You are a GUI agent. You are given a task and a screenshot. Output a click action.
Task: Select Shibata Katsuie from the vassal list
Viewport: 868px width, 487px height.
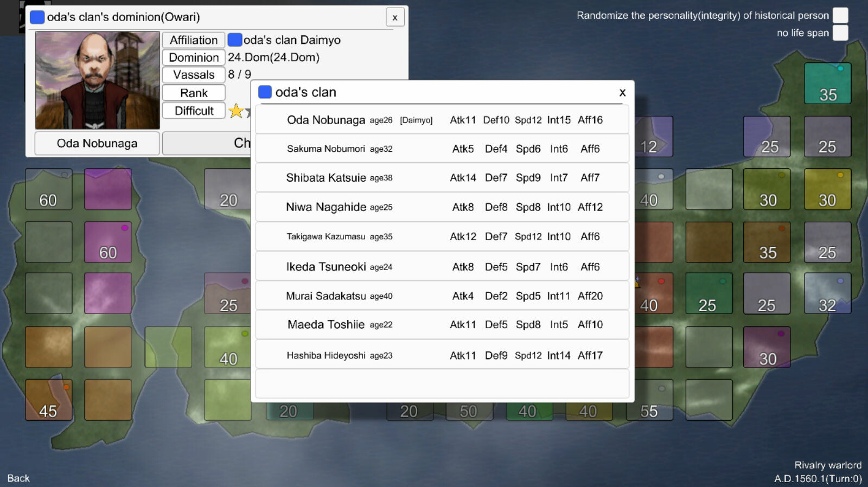point(442,178)
